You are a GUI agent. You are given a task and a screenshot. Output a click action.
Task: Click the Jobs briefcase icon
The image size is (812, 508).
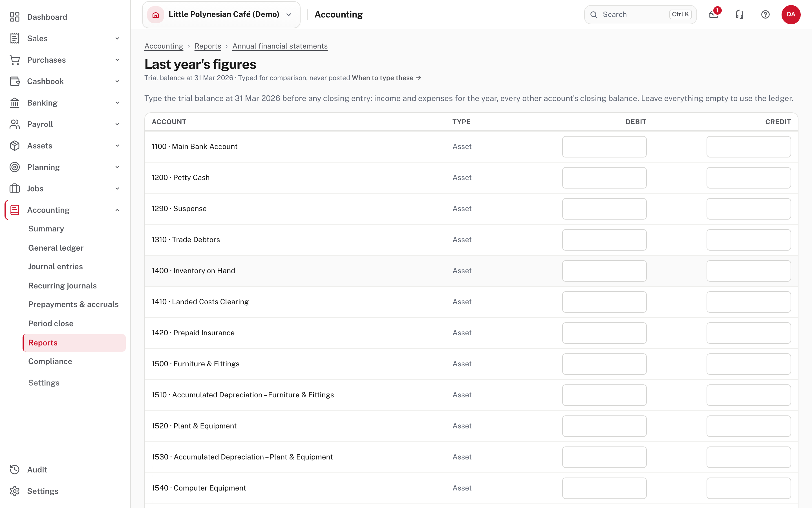click(14, 189)
